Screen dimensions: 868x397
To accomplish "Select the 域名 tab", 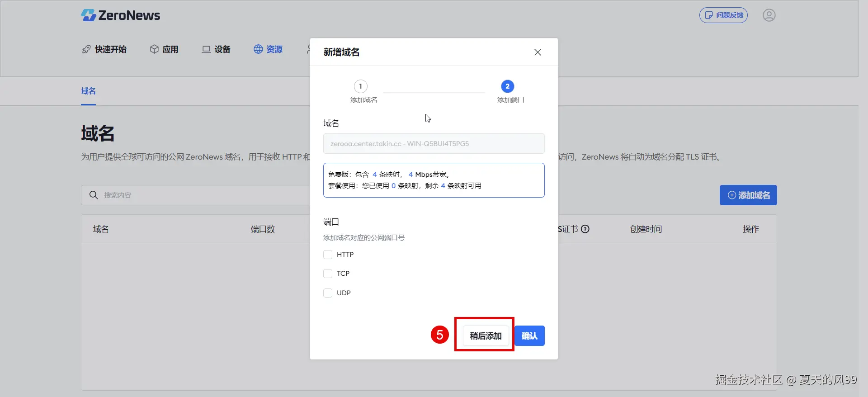I will point(88,91).
